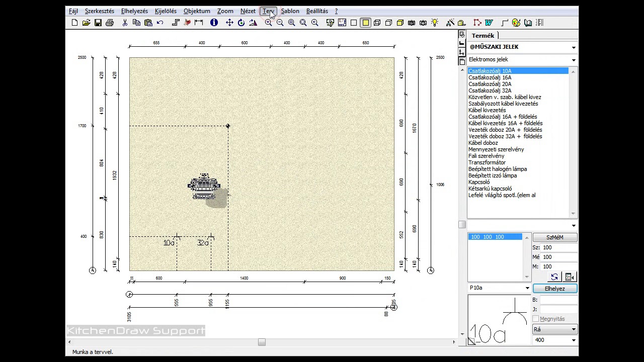Zoom in with the plus magnifier

click(269, 23)
